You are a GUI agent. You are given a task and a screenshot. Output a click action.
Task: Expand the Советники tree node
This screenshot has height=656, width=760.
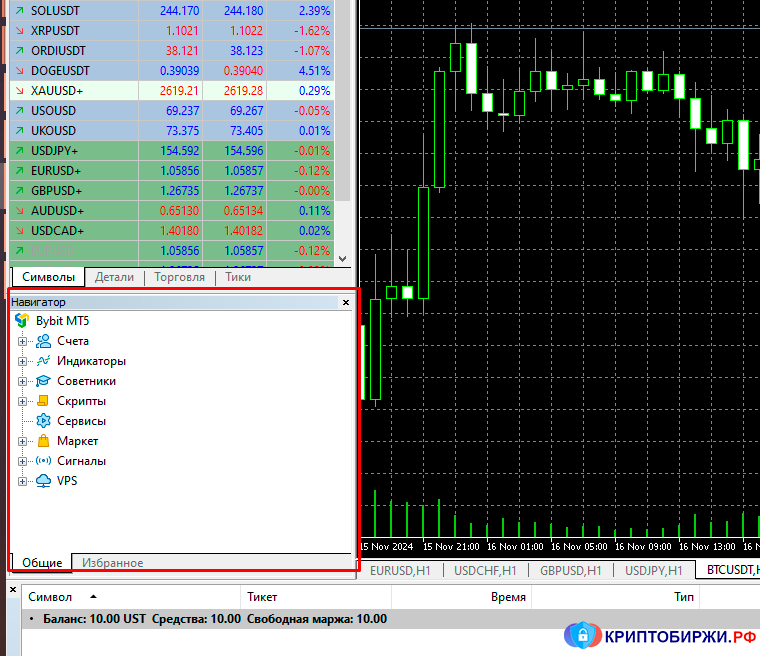(x=22, y=382)
